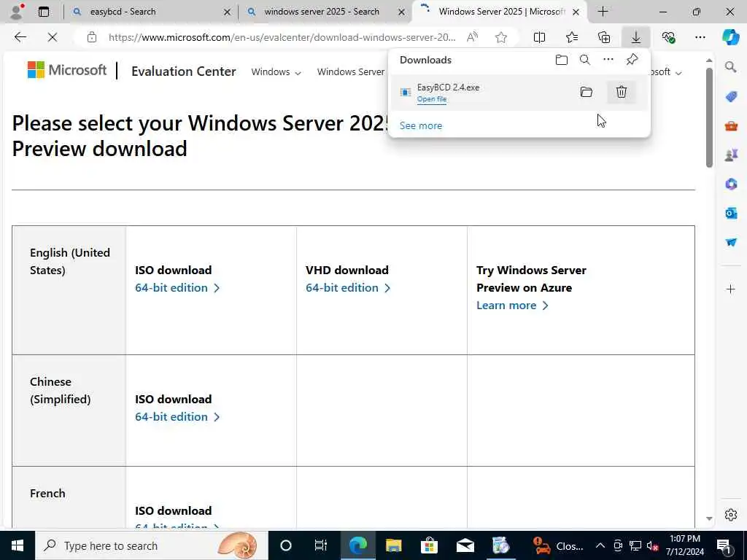The width and height of the screenshot is (747, 560).
Task: Open the Favorites list
Action: click(572, 37)
